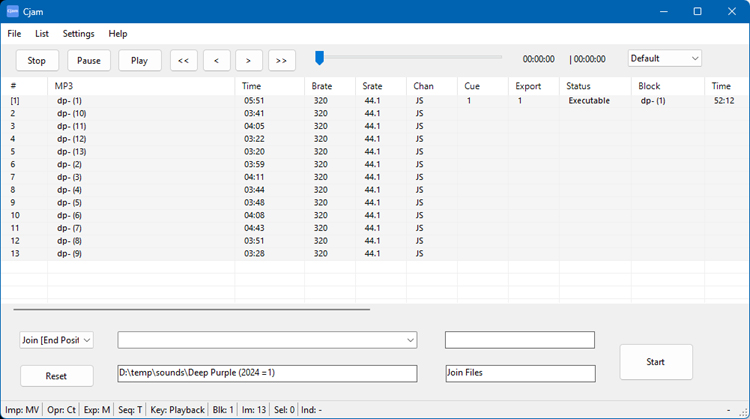Click the Stop playback button
The height and width of the screenshot is (419, 750).
37,61
